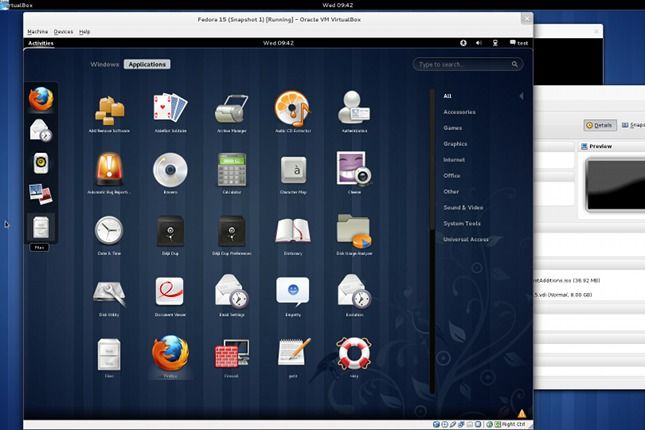Click the VM preview thumbnail in Manager window
645x430 pixels.
click(615, 185)
